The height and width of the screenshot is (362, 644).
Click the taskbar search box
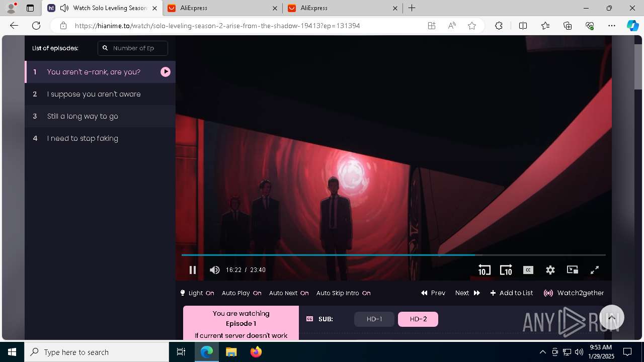(x=97, y=352)
